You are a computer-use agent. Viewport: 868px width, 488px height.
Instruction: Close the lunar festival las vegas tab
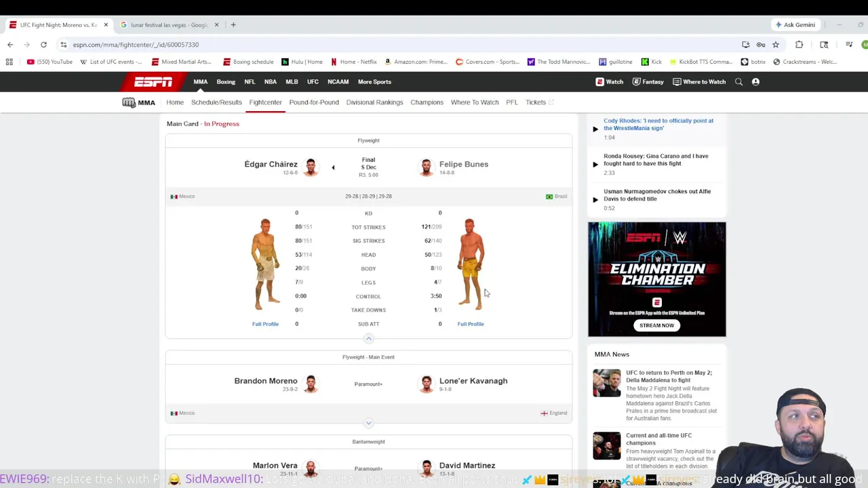coord(217,25)
